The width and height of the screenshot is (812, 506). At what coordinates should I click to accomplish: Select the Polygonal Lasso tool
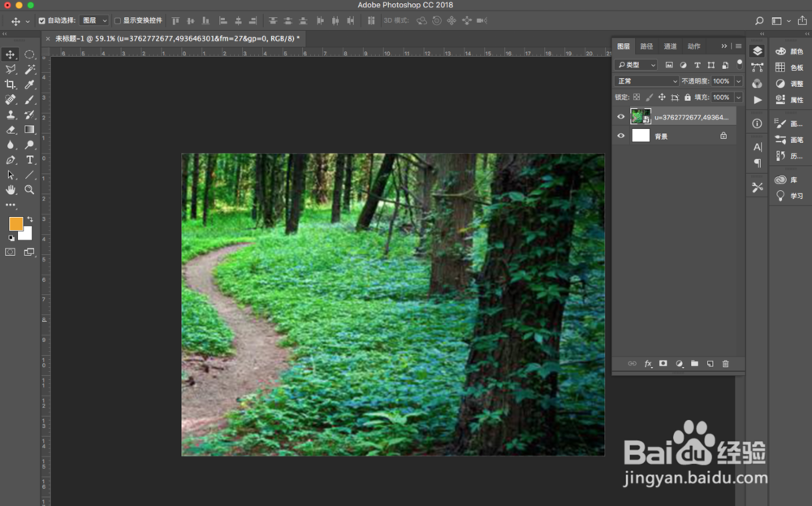pos(11,69)
